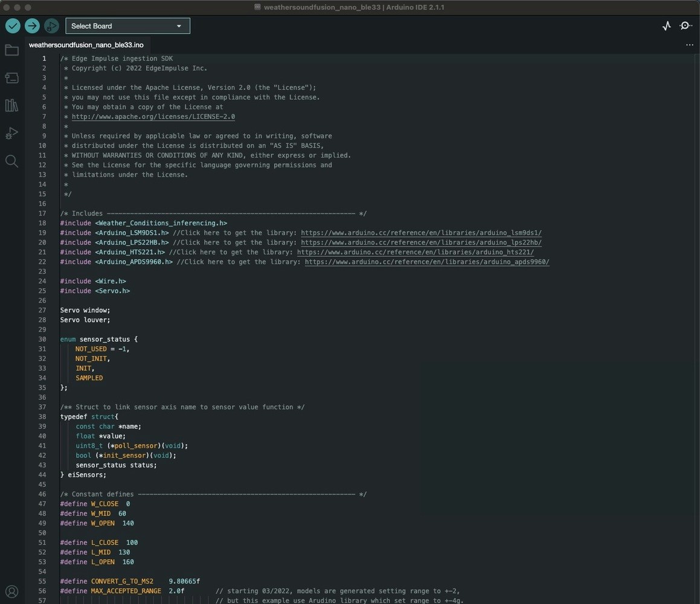Show the Debug panel in sidebar
The height and width of the screenshot is (604, 700).
click(11, 133)
